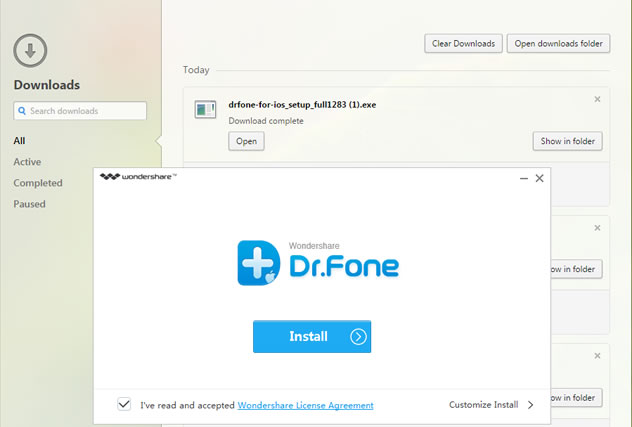Viewport: 632px width, 427px height.
Task: Select the Active downloads filter
Action: point(27,162)
